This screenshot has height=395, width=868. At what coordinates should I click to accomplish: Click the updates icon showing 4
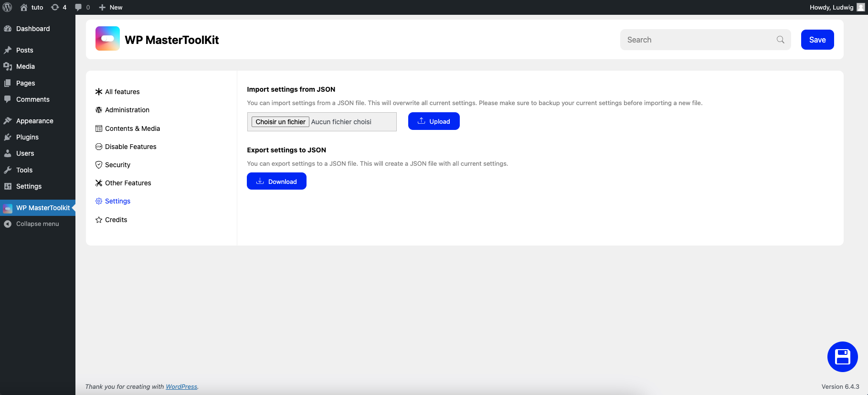coord(59,7)
